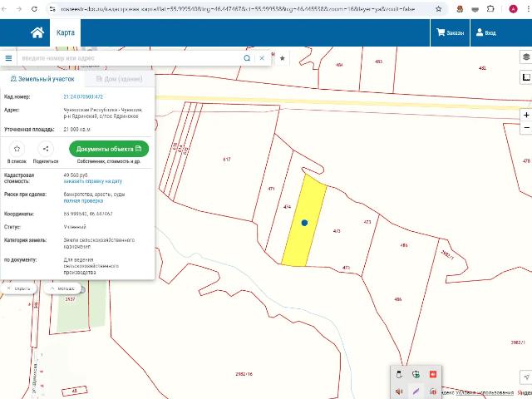Open the green shield security tray icon
The image size is (532, 399).
pos(416,374)
